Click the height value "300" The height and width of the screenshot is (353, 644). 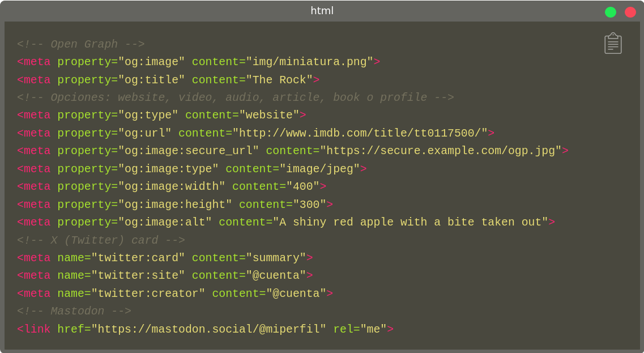[x=309, y=205]
